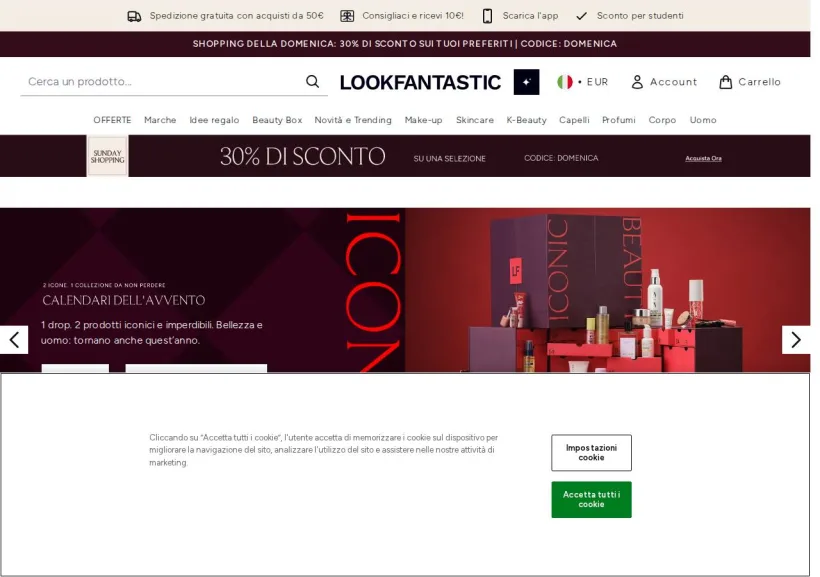
Task: Open the Idee regalo menu
Action: (x=214, y=120)
